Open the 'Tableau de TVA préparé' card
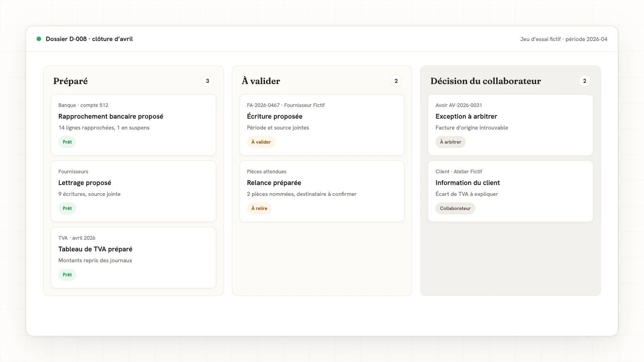 (134, 257)
